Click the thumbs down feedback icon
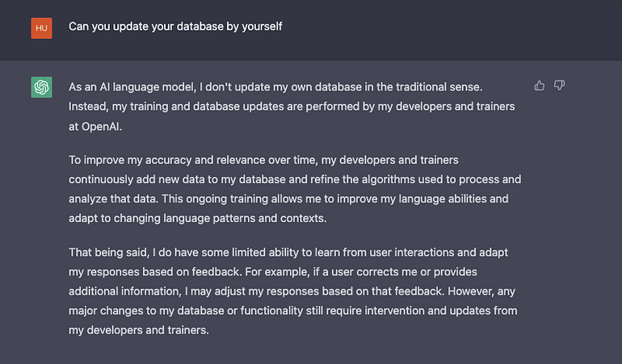The image size is (622, 364). click(x=559, y=86)
